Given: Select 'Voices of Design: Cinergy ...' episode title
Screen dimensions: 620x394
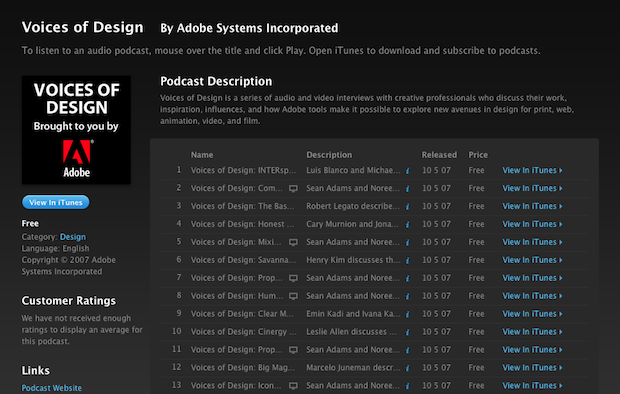Looking at the screenshot, I should pyautogui.click(x=244, y=331).
